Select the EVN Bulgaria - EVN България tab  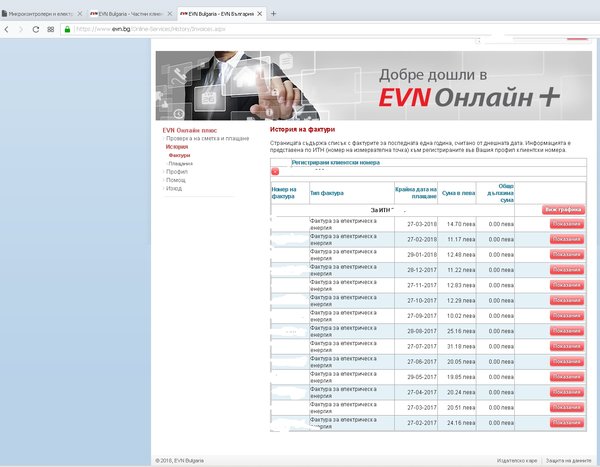221,14
